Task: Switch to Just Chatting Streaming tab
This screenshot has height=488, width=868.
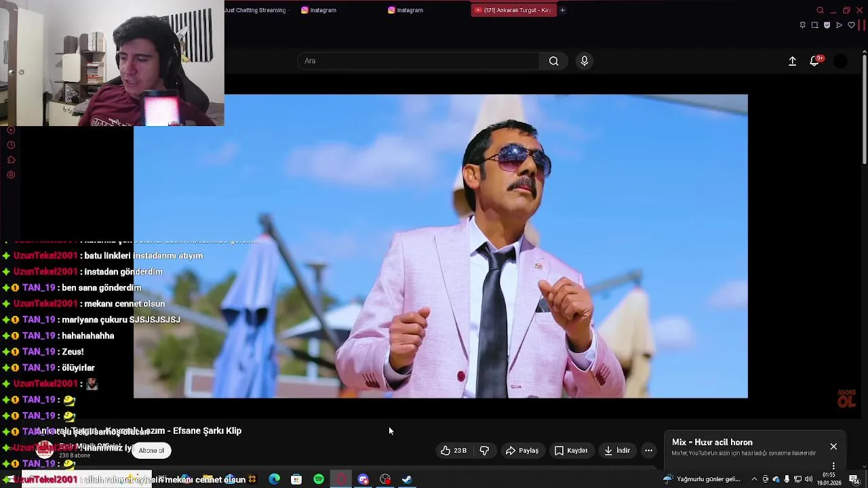Action: [258, 10]
